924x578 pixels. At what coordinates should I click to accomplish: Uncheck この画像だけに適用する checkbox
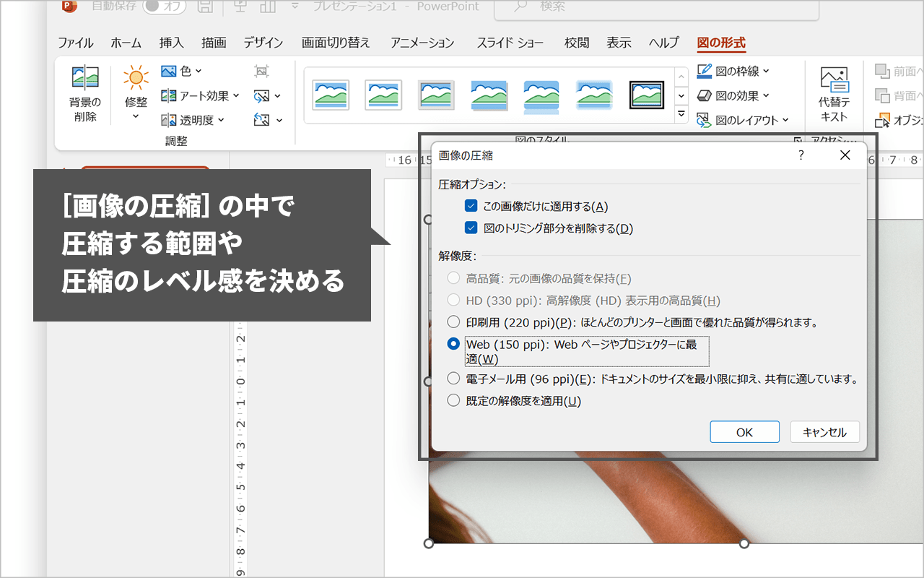pos(471,207)
